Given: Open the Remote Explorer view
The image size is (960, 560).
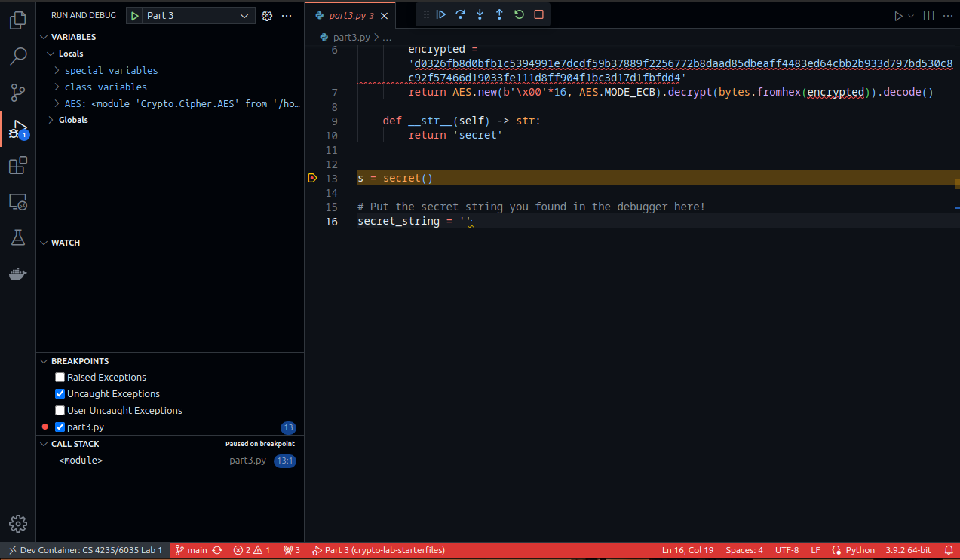Looking at the screenshot, I should [18, 202].
